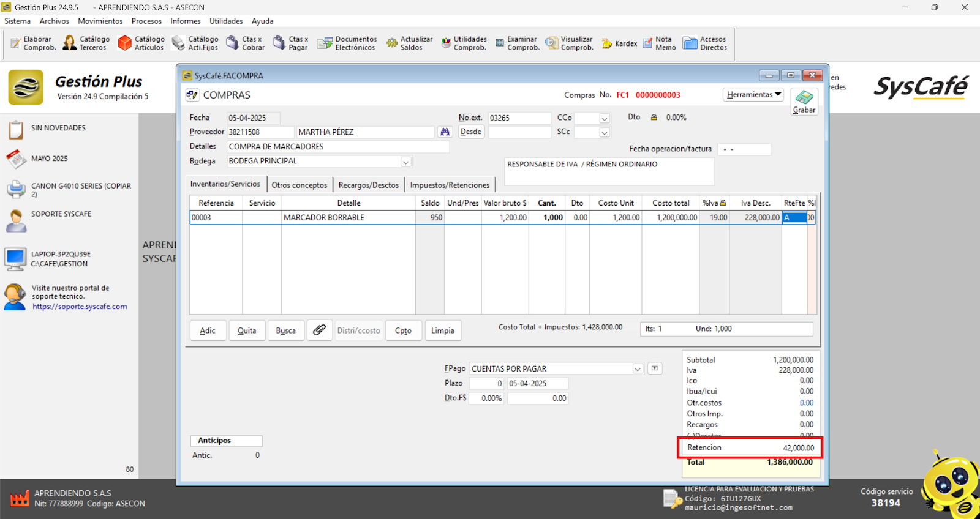980x519 pixels.
Task: Click the small button beside FPago dropdown
Action: pyautogui.click(x=655, y=368)
